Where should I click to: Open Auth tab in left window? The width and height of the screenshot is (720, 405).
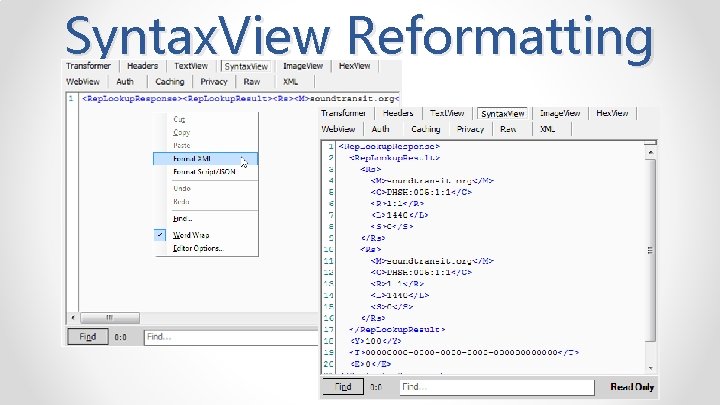pos(125,82)
